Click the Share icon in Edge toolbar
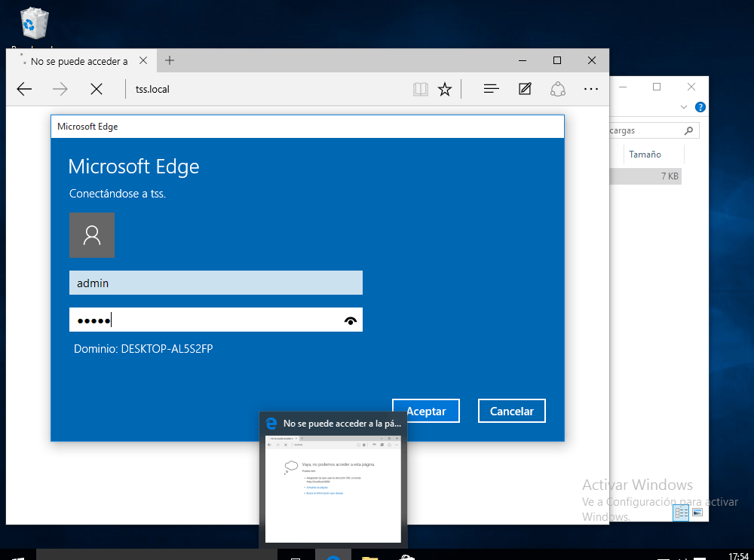This screenshot has height=560, width=754. 558,89
